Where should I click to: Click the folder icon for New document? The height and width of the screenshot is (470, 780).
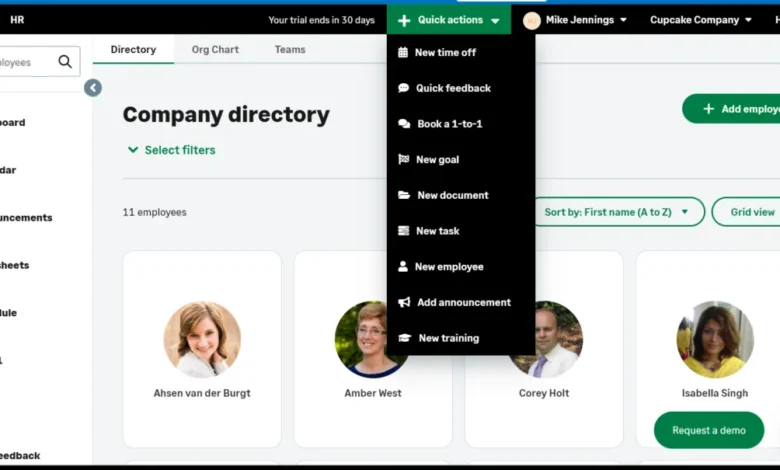tap(404, 195)
